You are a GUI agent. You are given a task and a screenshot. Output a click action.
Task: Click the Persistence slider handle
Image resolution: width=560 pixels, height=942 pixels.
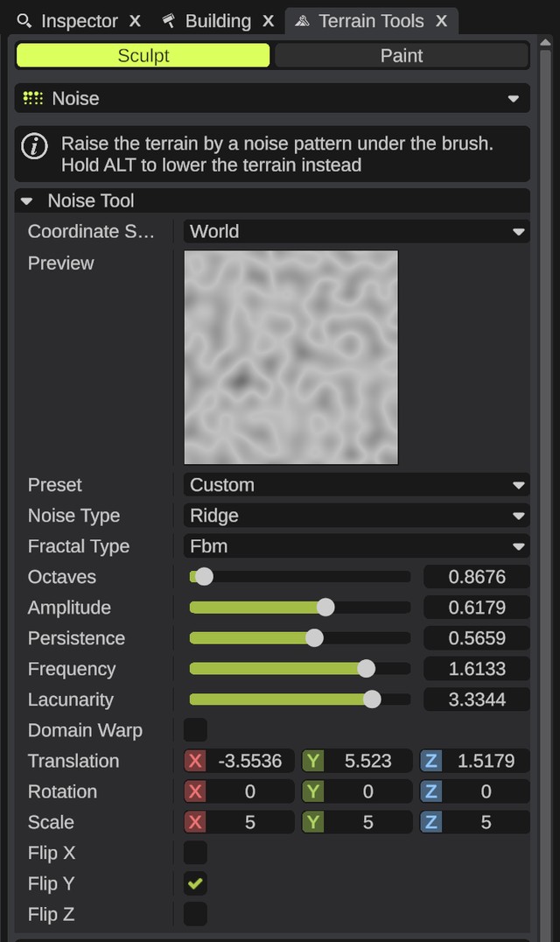click(x=314, y=638)
